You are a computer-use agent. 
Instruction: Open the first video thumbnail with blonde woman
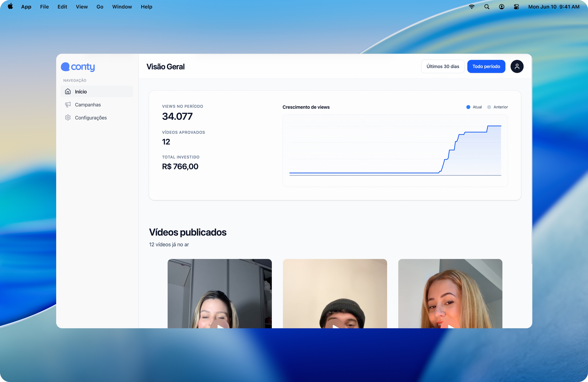219,294
